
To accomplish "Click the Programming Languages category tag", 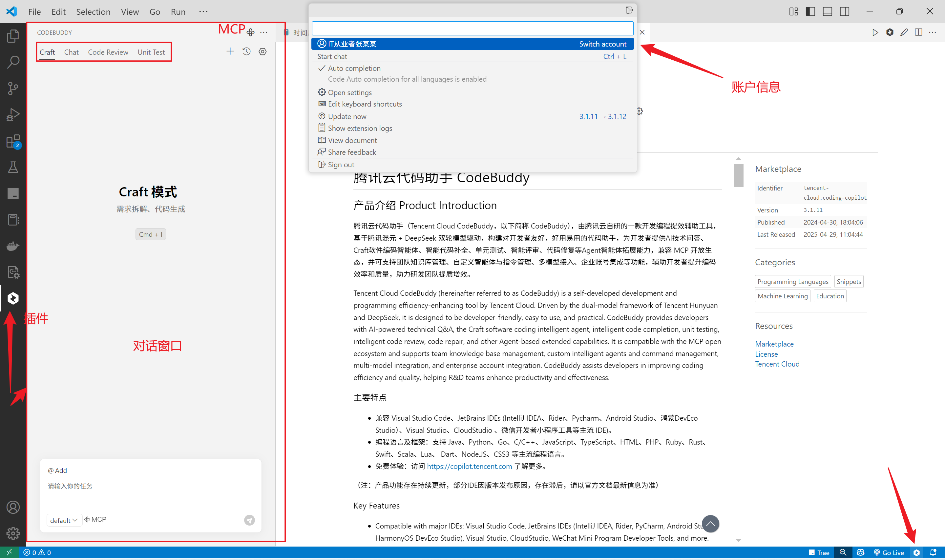I will coord(792,282).
